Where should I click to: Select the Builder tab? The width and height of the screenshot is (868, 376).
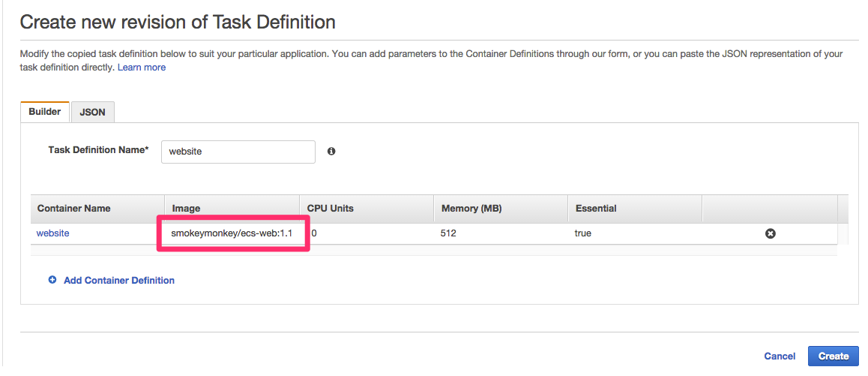pos(45,112)
